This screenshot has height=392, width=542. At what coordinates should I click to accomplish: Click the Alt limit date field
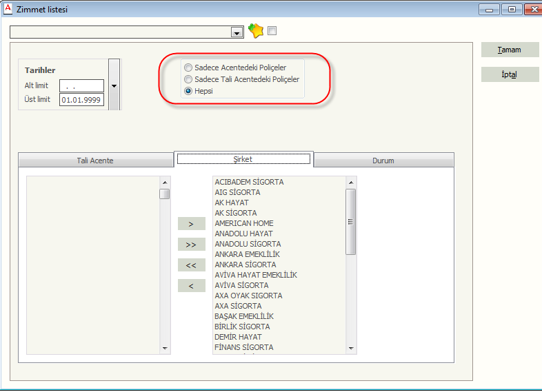(81, 86)
